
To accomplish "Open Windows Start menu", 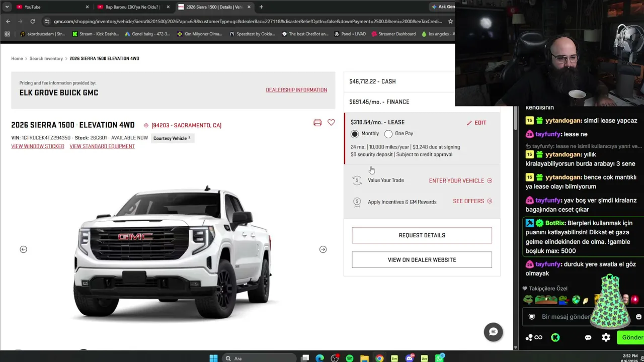I will click(213, 358).
